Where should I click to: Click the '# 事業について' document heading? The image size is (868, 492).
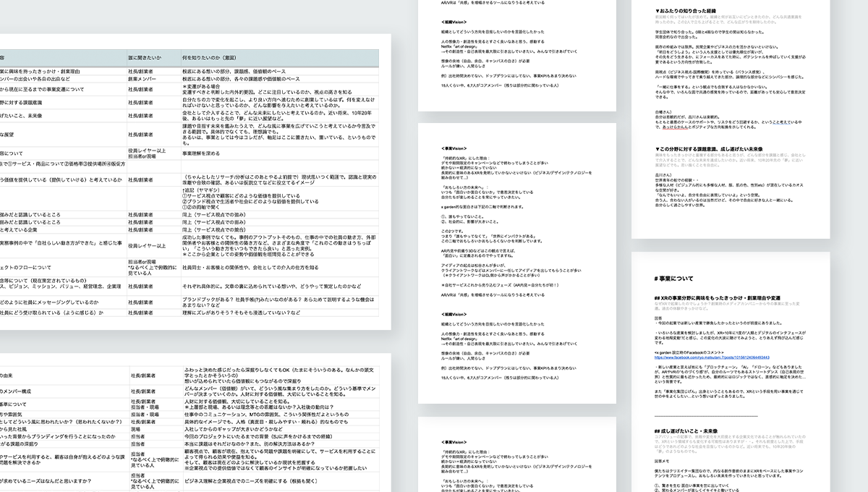(673, 279)
